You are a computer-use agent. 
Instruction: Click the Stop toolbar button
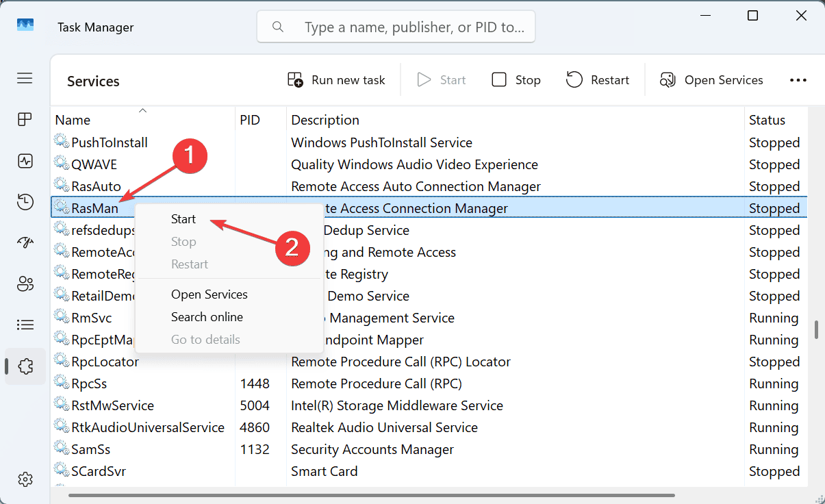(516, 80)
